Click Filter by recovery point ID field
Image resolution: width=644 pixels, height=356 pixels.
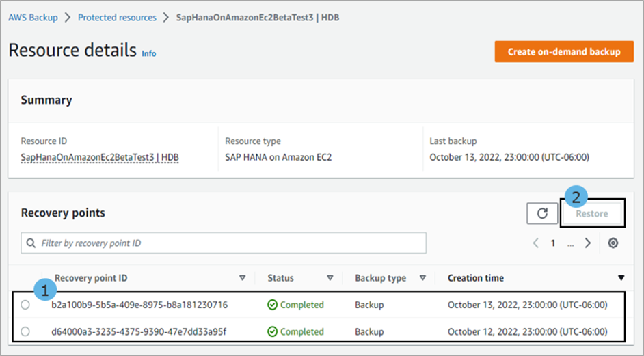pyautogui.click(x=224, y=243)
